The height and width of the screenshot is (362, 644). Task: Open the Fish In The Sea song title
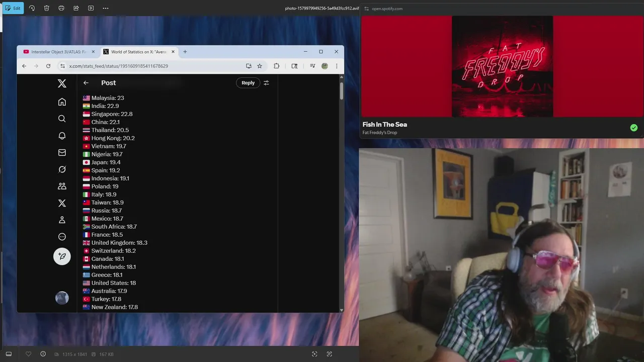(x=385, y=125)
